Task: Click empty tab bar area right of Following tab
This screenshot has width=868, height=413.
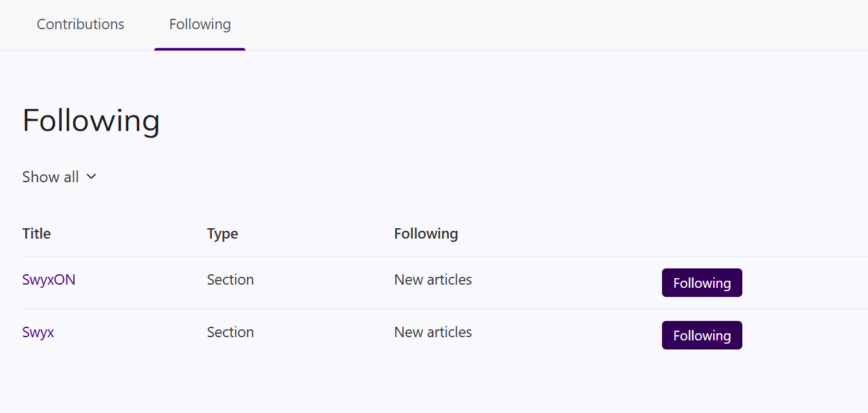Action: tap(518, 25)
